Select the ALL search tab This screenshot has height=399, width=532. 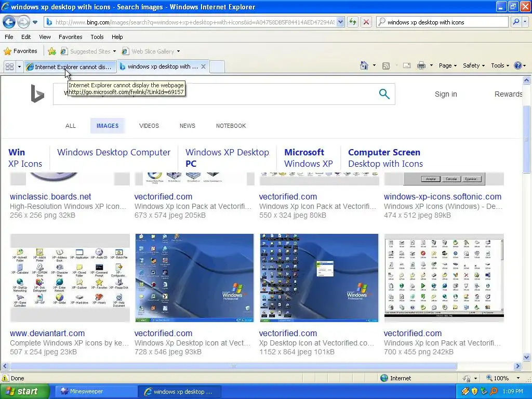71,126
